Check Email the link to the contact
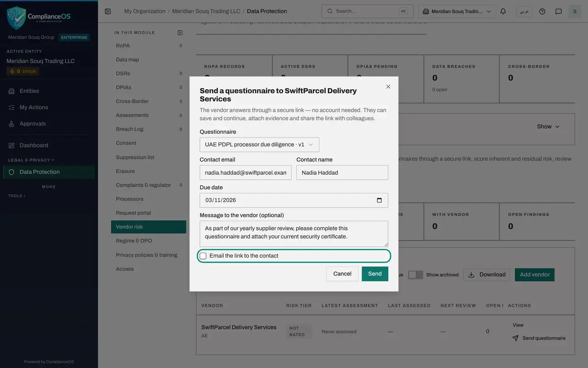This screenshot has width=588, height=368. tap(203, 256)
